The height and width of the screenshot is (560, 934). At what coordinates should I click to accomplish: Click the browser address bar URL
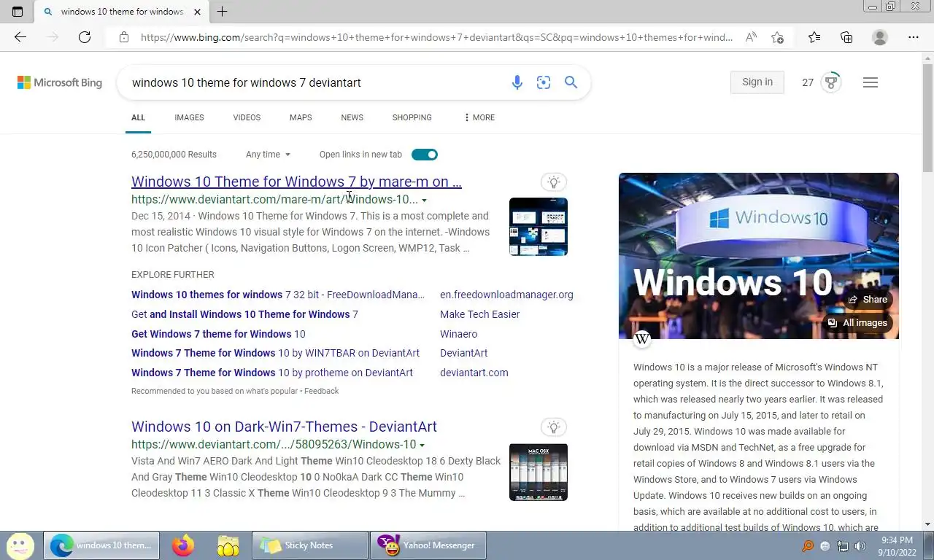436,37
